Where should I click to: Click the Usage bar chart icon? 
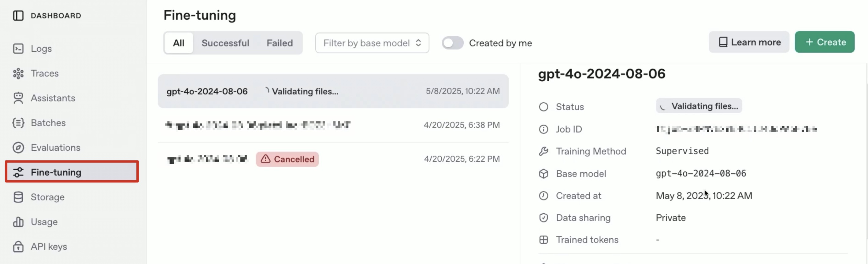point(18,222)
